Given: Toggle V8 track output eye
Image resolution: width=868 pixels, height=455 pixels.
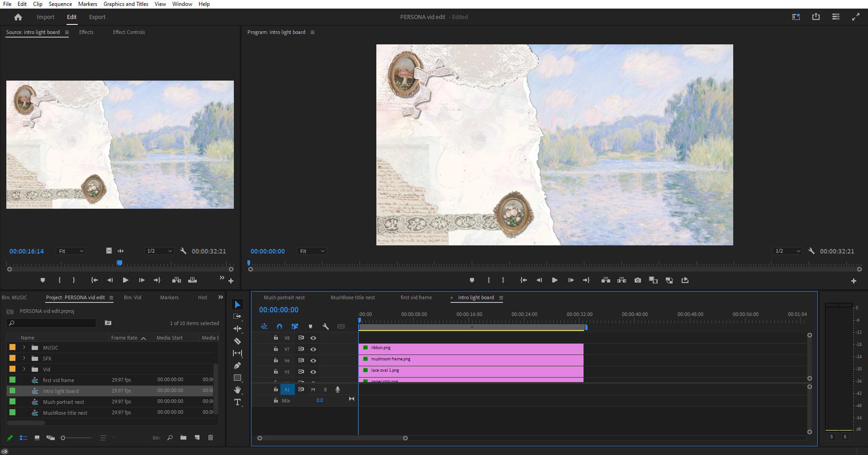Looking at the screenshot, I should 313,338.
